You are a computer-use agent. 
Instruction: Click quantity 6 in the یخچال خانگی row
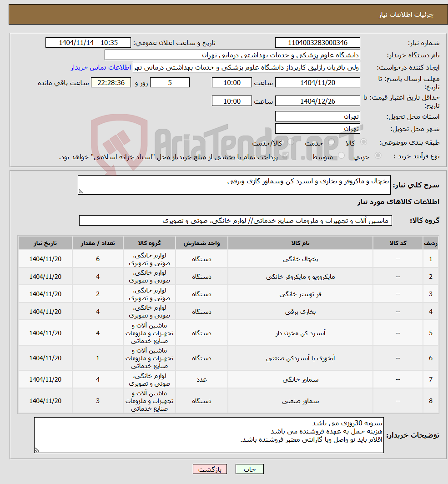98,259
